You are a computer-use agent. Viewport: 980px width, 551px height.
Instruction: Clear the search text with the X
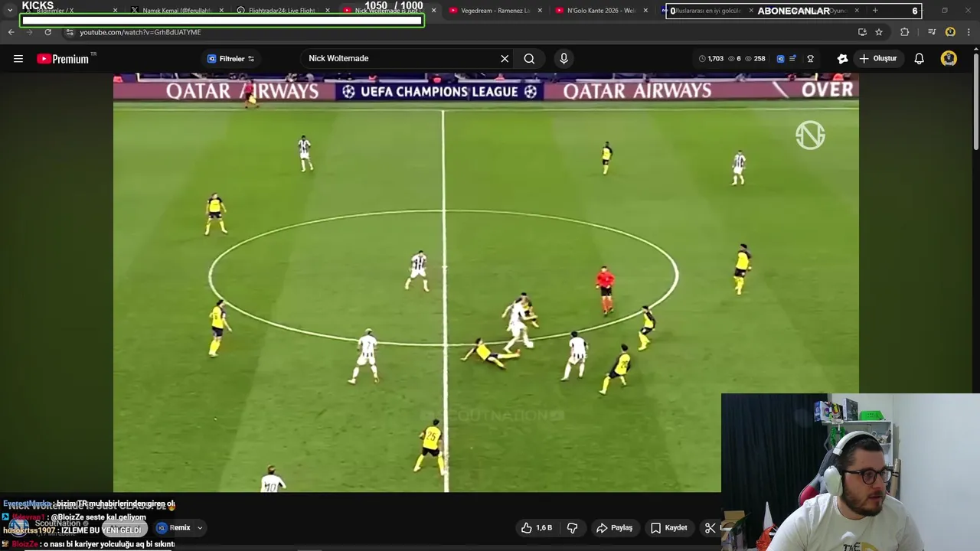pos(505,59)
